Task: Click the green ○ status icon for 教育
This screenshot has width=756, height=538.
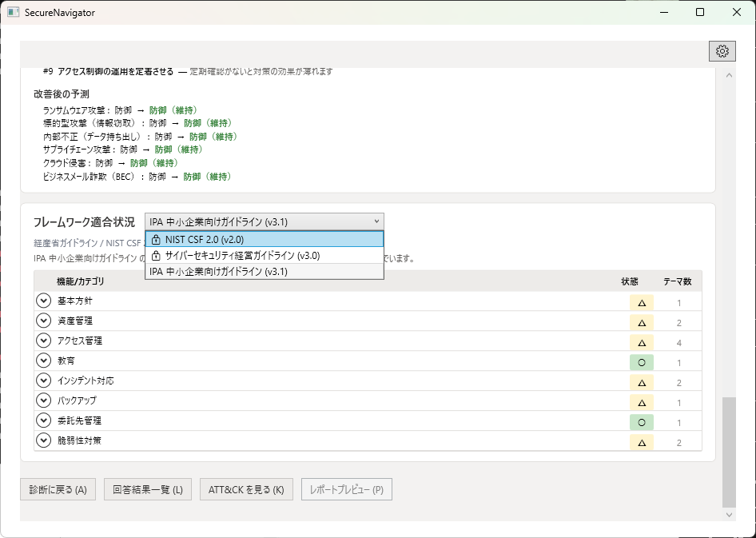Action: (x=641, y=361)
